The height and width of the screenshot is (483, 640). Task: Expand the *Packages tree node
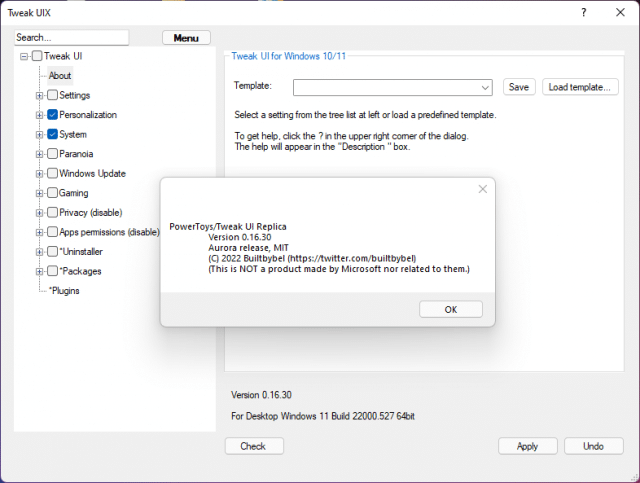point(39,272)
